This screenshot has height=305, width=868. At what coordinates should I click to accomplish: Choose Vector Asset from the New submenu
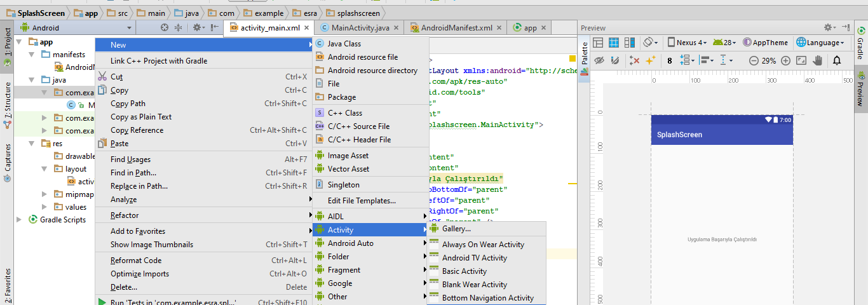[371, 169]
